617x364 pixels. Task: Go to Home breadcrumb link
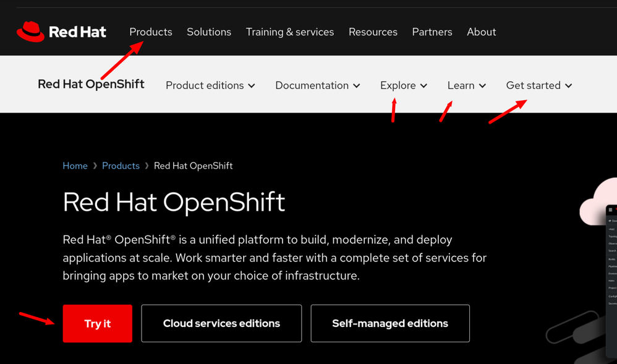[x=75, y=166]
